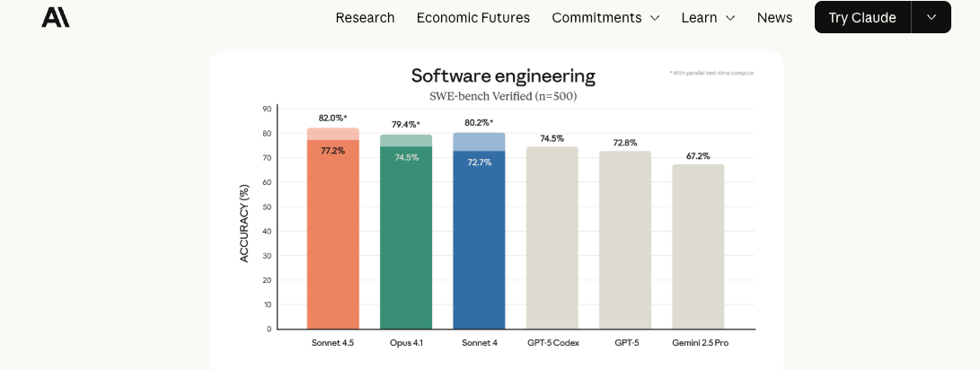This screenshot has height=370, width=980.
Task: Go to Economic Futures
Action: coord(473,17)
